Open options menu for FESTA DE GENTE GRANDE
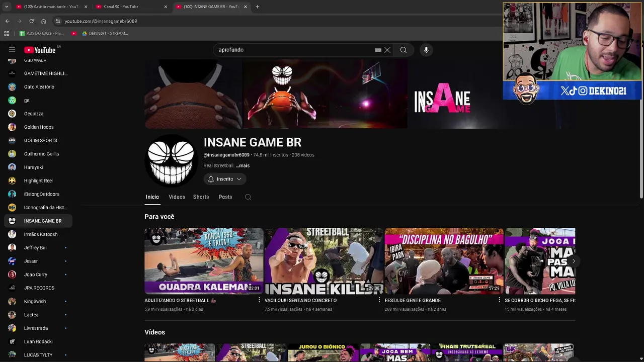Screen dimensions: 644x362 [x=499, y=300]
